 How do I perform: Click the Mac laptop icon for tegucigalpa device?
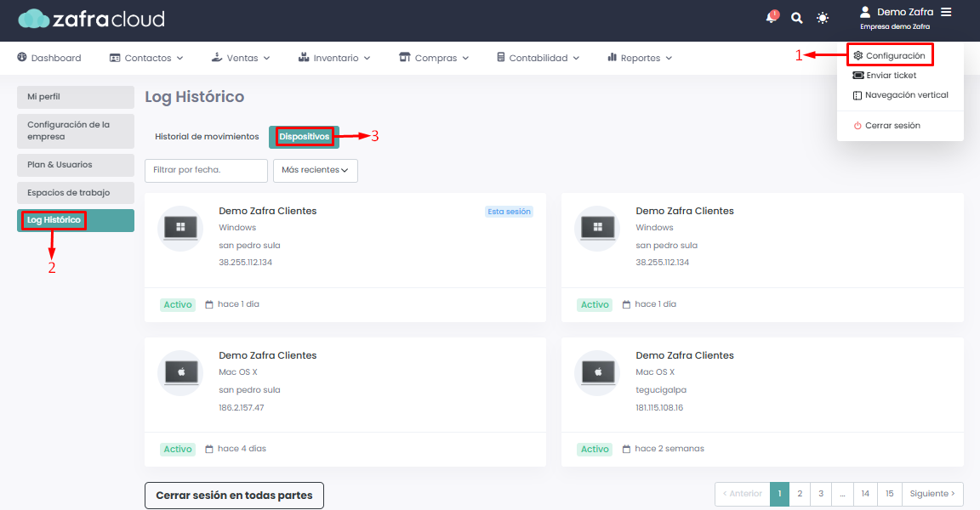coord(597,372)
